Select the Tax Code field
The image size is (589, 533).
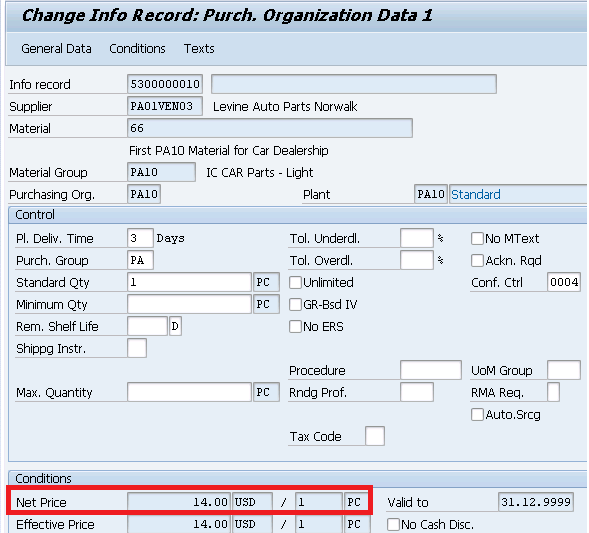[375, 436]
